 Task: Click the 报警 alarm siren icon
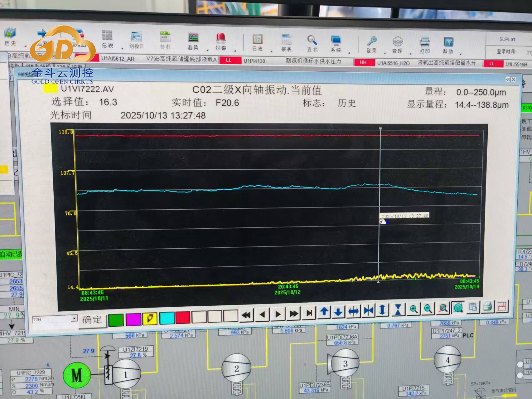221,41
